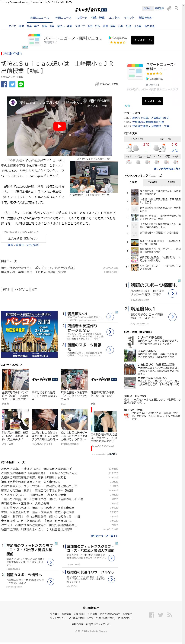Switch access ranking to 24時間 tab
Image resolution: width=185 pixels, height=644 pixels.
click(x=152, y=182)
